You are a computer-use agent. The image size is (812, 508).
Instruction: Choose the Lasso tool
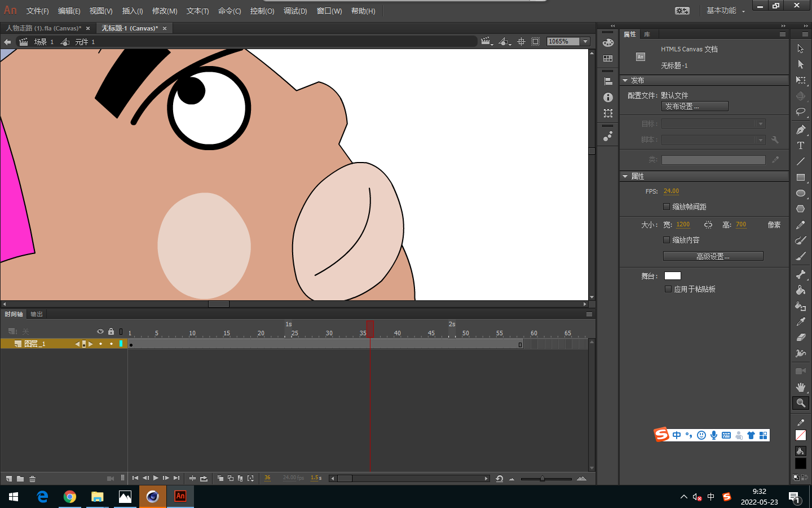pos(800,112)
